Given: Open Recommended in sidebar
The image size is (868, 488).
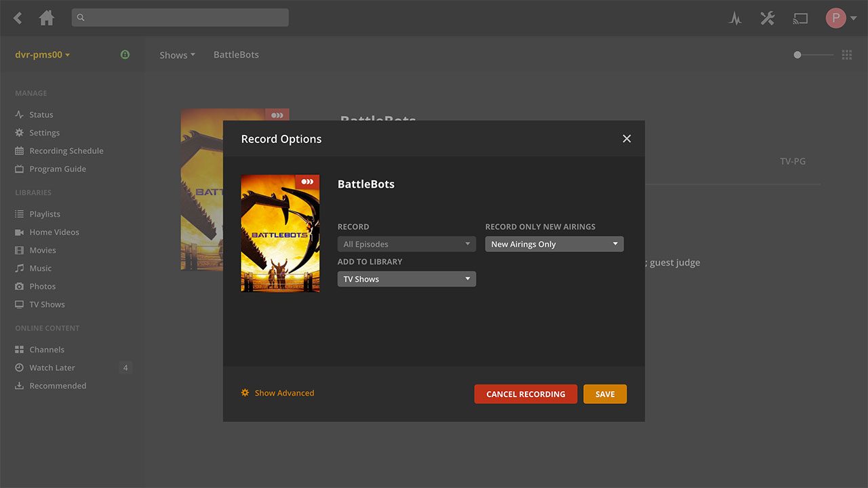Looking at the screenshot, I should coord(58,386).
